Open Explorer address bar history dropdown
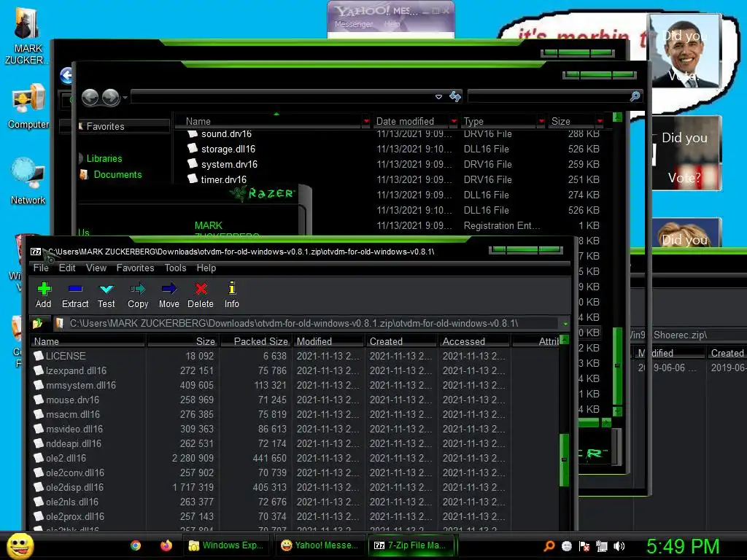 click(438, 97)
